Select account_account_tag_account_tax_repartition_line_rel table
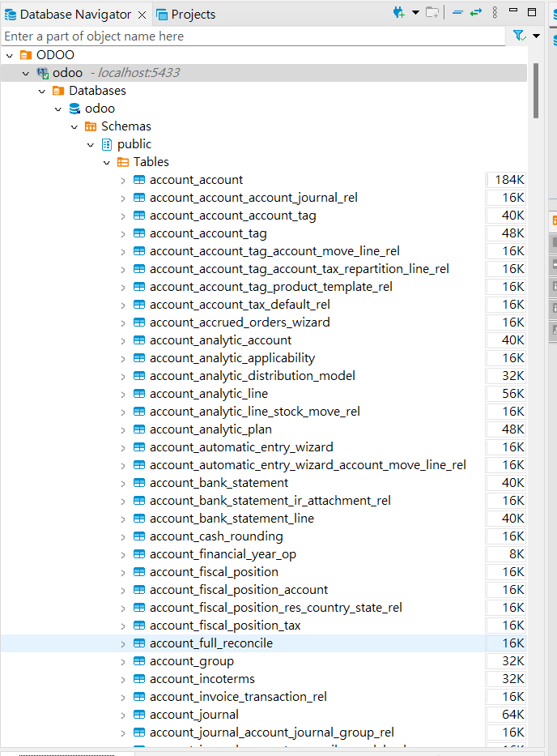This screenshot has height=756, width=557. click(x=300, y=269)
